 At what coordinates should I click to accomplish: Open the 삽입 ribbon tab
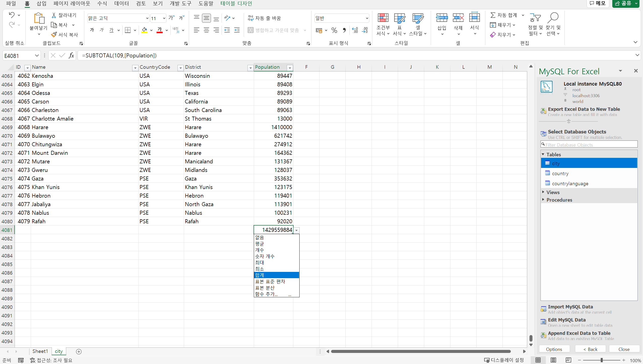[42, 4]
